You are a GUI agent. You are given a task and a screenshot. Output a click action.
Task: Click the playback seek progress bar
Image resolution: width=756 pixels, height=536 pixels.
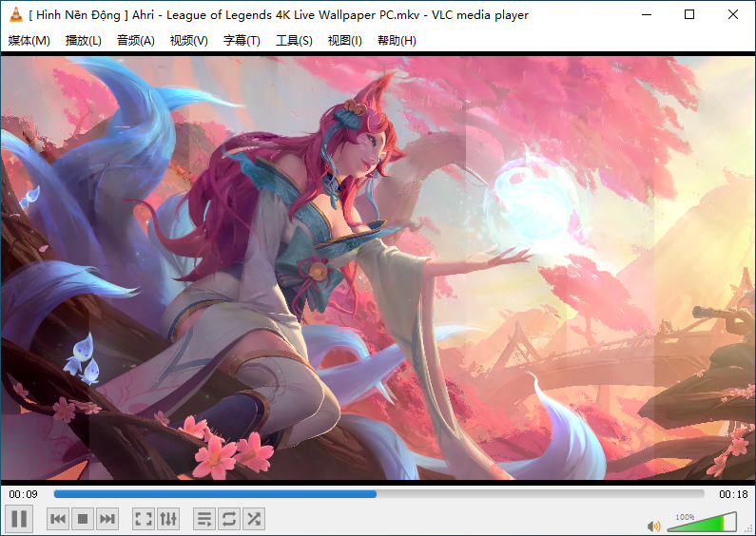pos(378,494)
